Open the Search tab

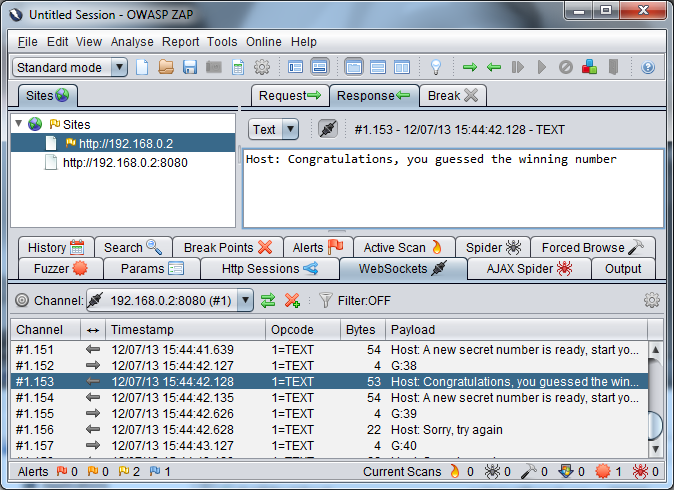pos(133,248)
